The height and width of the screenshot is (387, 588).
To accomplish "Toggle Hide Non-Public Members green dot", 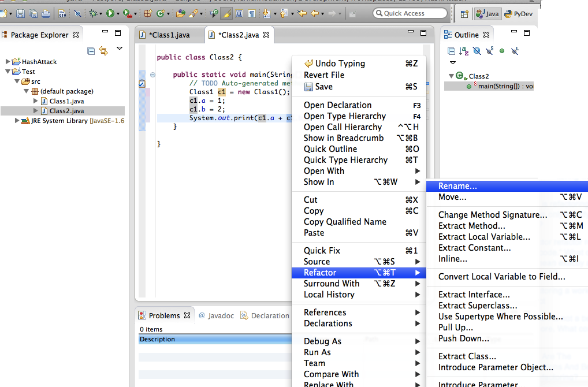I will click(x=502, y=51).
